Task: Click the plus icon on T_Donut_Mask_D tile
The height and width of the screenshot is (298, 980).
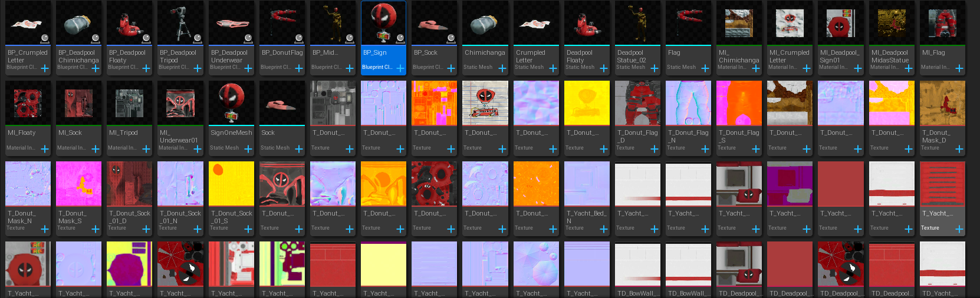Action: pos(959,150)
